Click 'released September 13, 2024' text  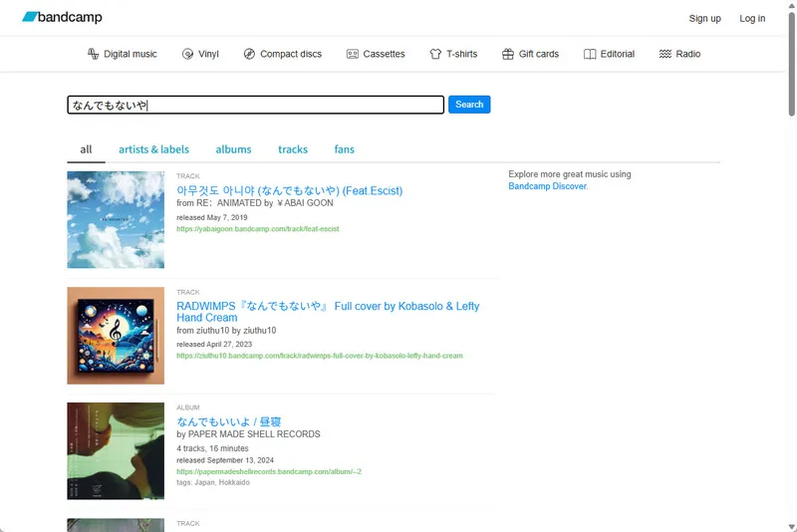point(225,460)
